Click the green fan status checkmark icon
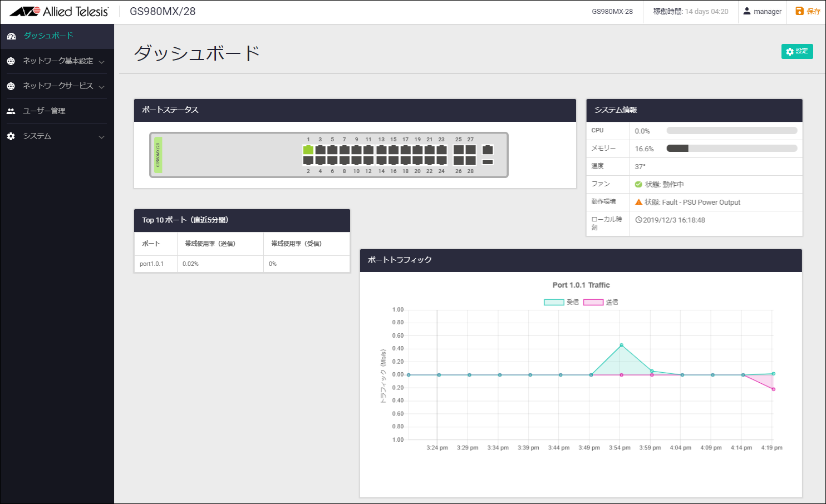Viewport: 826px width, 504px height. click(638, 184)
